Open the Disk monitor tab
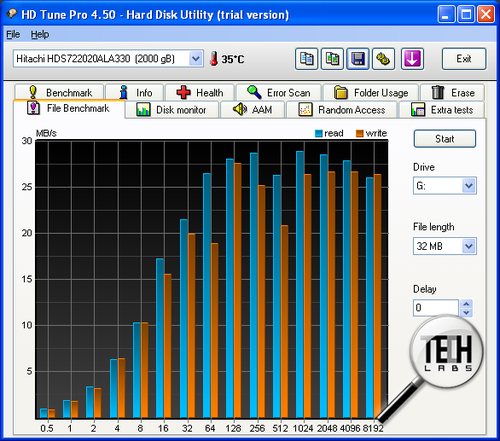This screenshot has height=441, width=500. (x=171, y=110)
